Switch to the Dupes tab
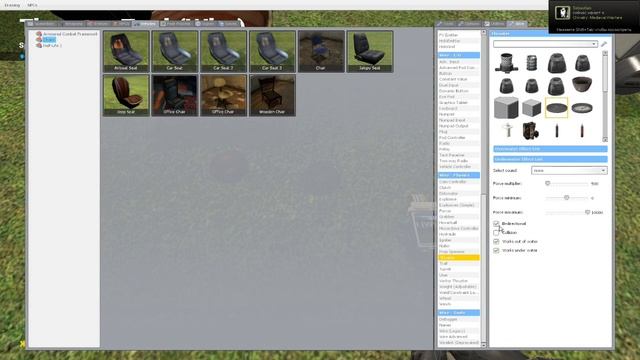 click(x=204, y=24)
